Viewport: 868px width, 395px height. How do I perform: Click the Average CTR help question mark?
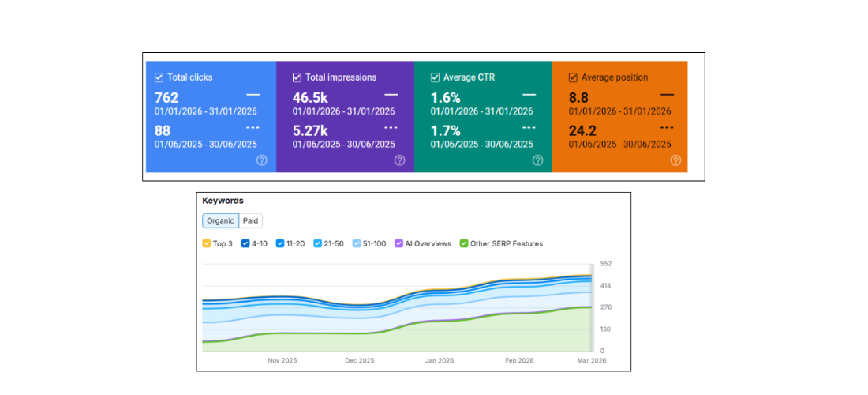click(x=537, y=160)
